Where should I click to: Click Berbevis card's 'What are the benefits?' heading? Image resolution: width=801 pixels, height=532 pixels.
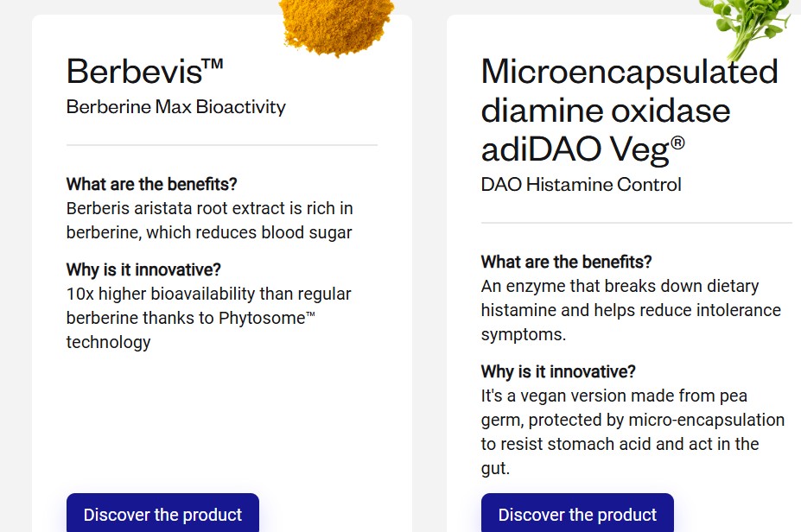pos(152,184)
